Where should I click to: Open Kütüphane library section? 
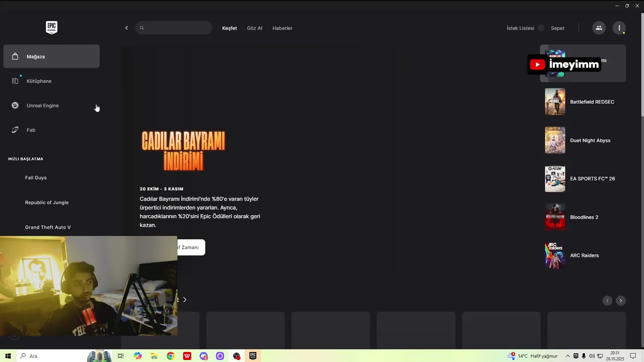tap(51, 81)
